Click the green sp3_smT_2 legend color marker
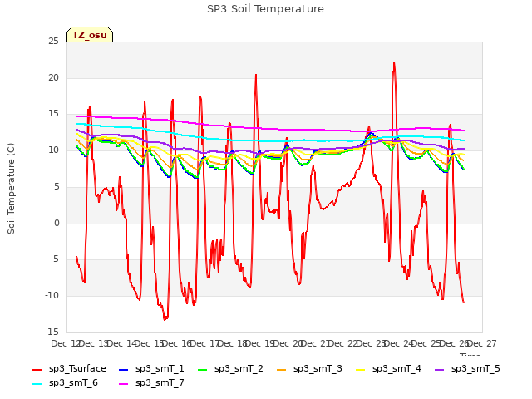The height and width of the screenshot is (399, 532). coord(203,369)
